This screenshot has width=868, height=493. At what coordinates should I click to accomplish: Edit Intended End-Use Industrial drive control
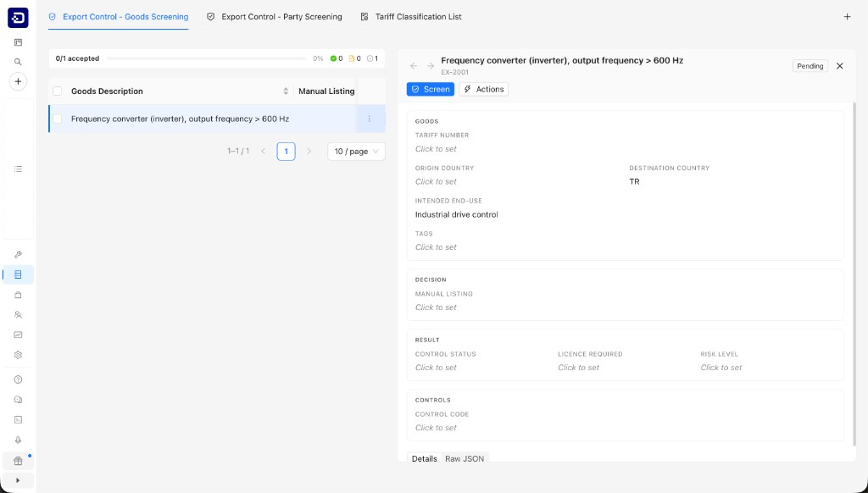[x=457, y=214]
